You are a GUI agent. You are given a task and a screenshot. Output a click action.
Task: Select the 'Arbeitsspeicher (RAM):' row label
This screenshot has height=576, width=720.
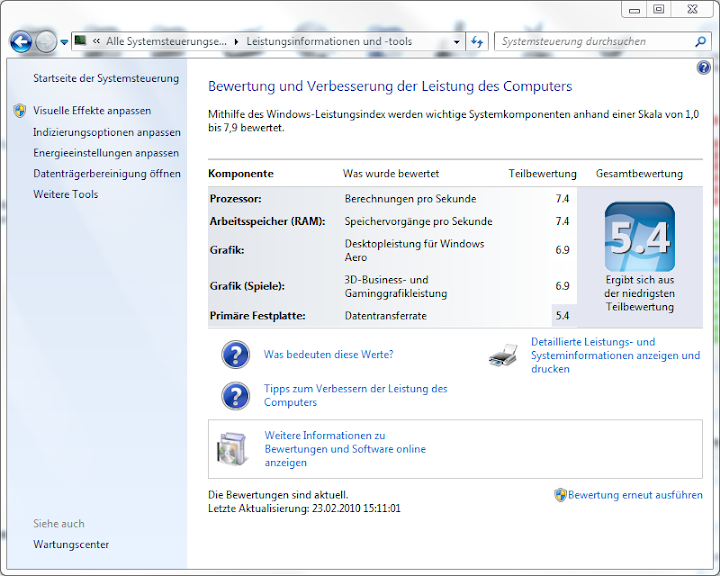tap(267, 221)
